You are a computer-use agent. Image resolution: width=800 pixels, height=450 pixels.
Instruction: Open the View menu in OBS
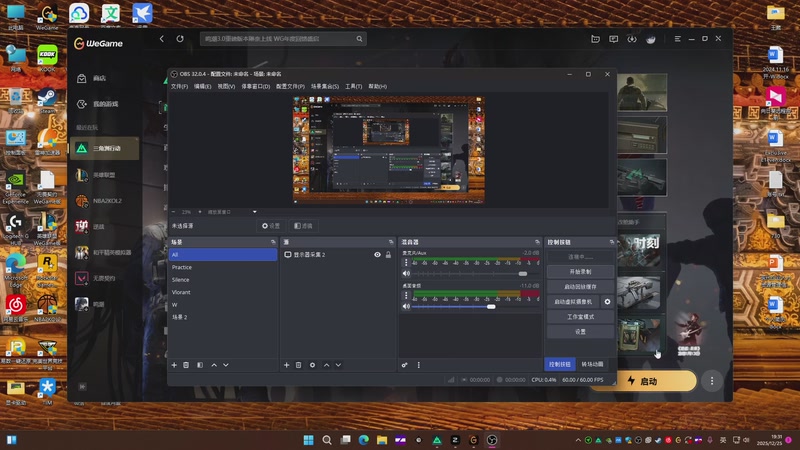coord(226,86)
